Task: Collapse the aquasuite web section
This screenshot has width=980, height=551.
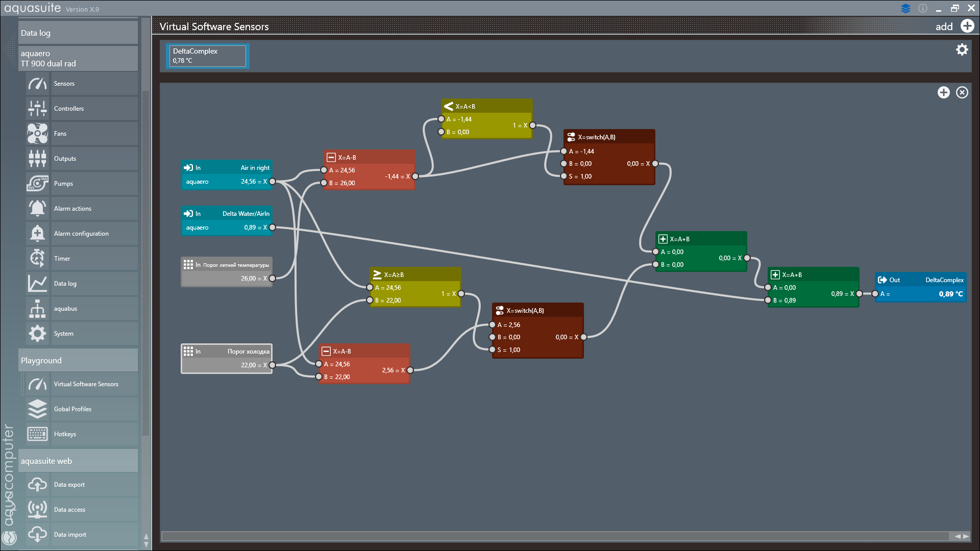Action: (x=78, y=461)
